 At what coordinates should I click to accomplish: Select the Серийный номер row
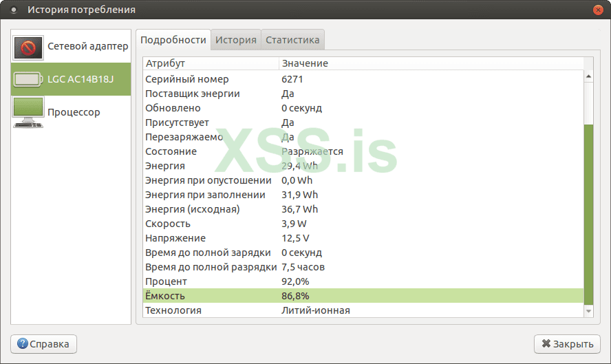pos(363,79)
